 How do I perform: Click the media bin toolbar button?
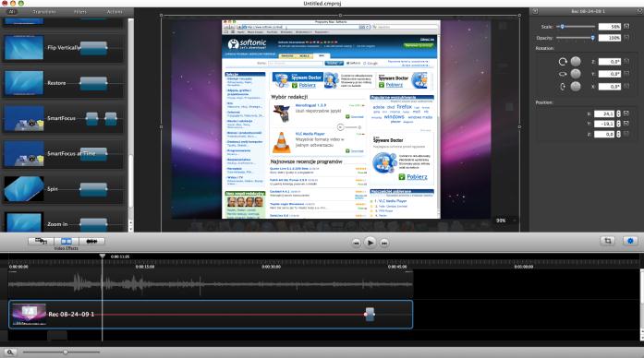coord(41,241)
